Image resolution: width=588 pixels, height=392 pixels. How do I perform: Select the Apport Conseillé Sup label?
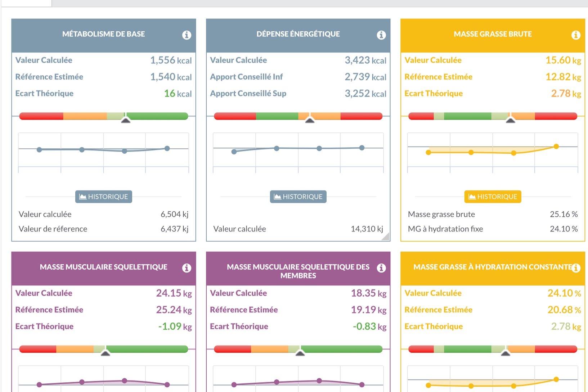click(x=248, y=93)
